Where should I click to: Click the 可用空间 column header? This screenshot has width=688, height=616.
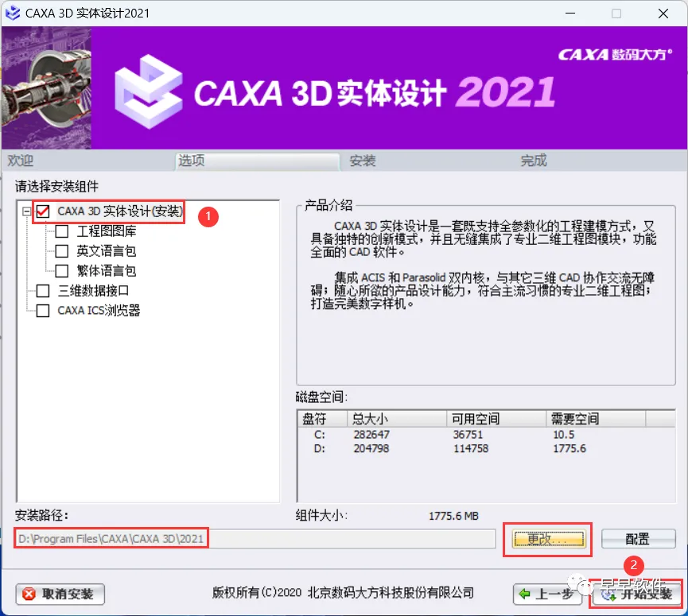point(496,419)
